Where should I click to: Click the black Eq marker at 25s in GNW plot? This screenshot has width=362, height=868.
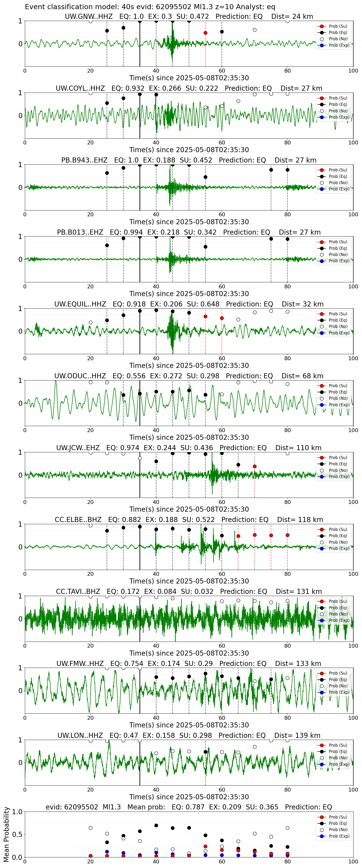tap(107, 31)
